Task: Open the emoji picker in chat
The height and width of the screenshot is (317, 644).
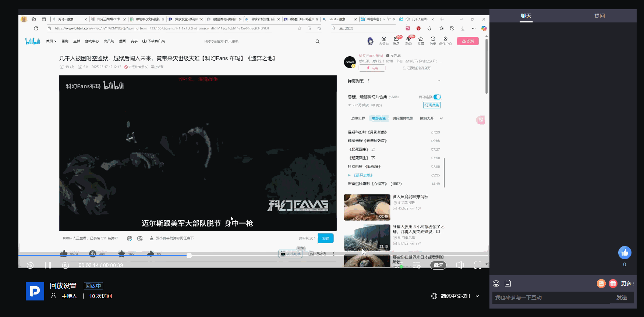Action: [496, 284]
